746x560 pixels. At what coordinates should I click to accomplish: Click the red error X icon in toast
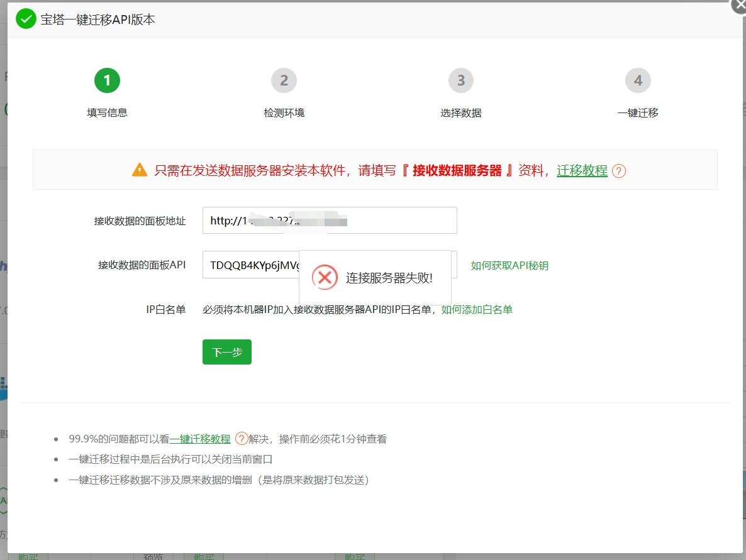(325, 277)
